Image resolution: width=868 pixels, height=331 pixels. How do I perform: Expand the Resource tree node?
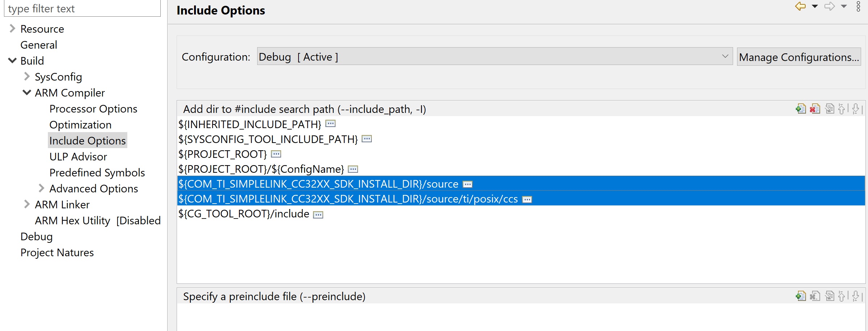coord(12,29)
